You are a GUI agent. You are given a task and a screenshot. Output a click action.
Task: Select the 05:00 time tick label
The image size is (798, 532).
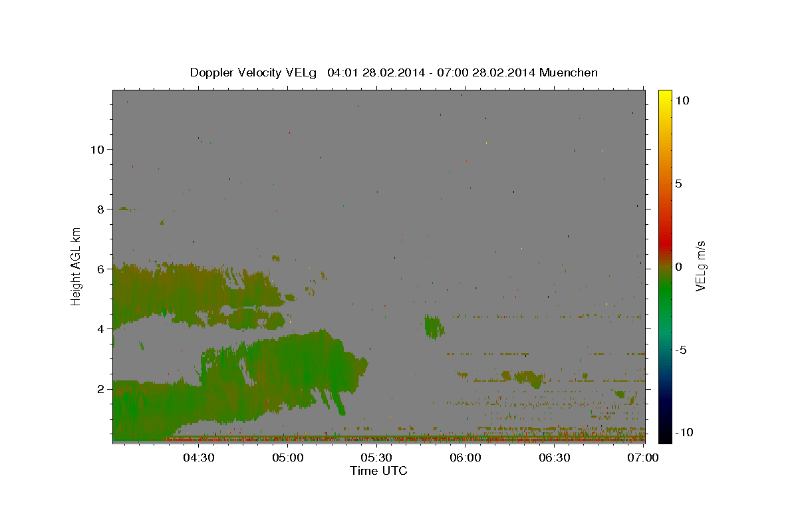click(288, 458)
